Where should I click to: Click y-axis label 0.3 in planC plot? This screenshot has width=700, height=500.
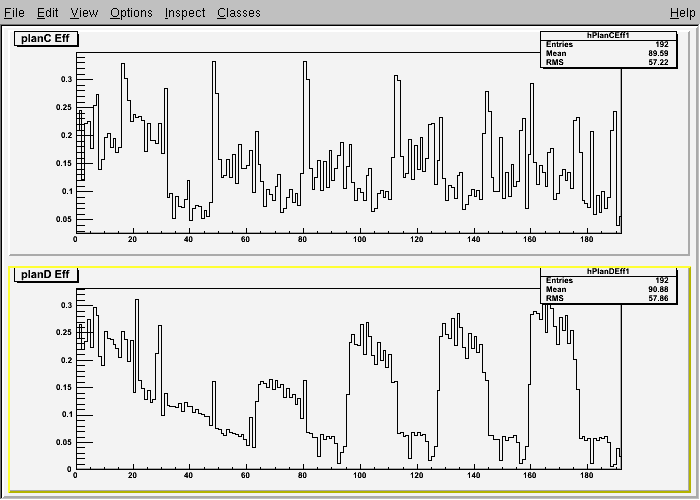67,79
